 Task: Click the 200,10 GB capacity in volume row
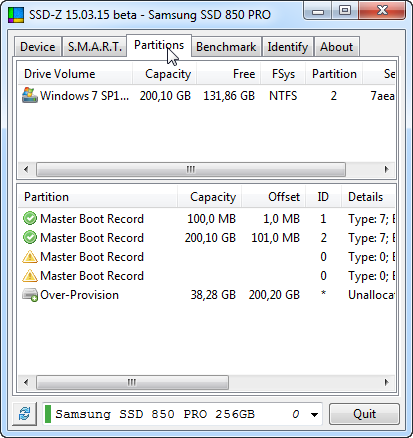[165, 96]
